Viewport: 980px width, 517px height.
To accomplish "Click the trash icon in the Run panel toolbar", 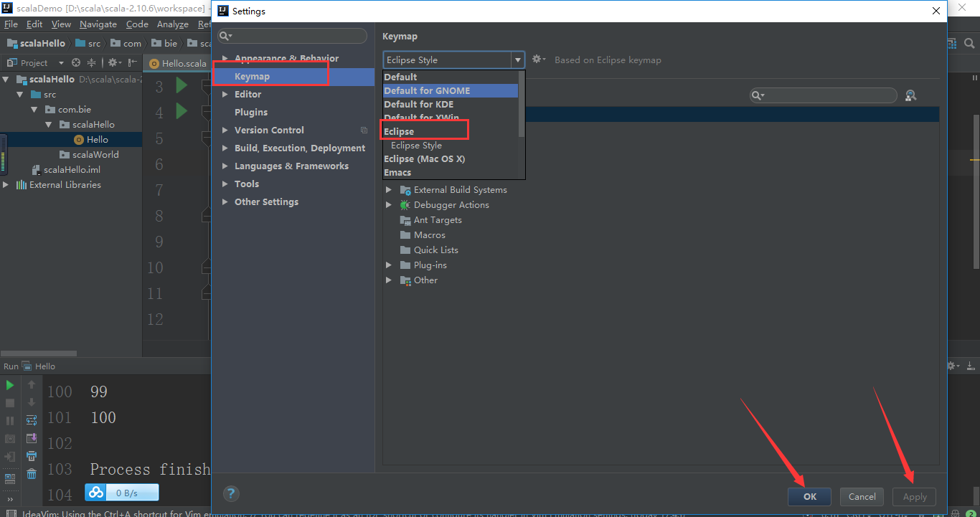I will click(x=32, y=475).
